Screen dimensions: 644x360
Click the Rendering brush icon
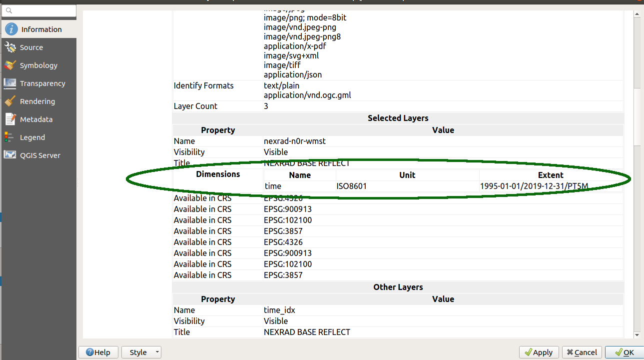pyautogui.click(x=10, y=101)
